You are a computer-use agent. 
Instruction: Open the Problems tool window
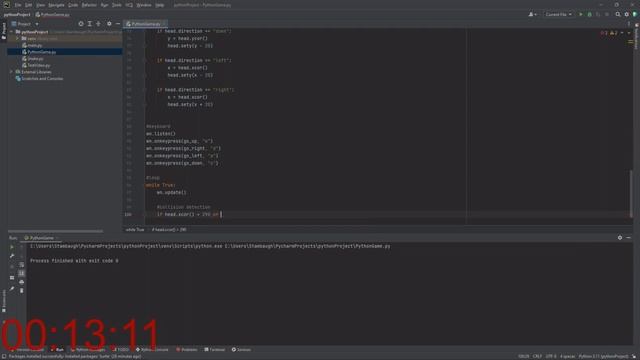coord(187,350)
